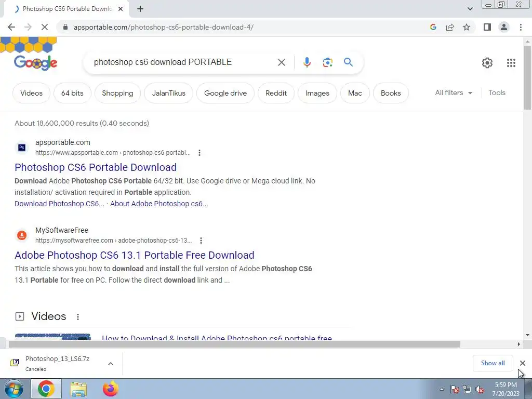Open the Windows Start menu

(14, 389)
